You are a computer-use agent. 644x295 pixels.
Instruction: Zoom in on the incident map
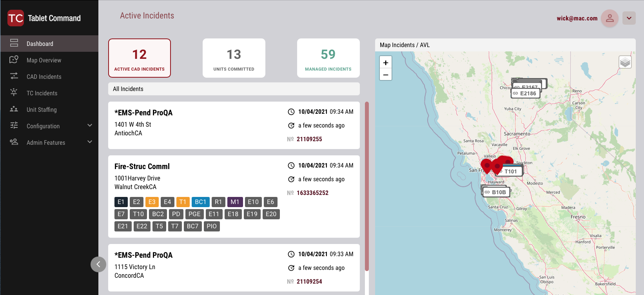click(386, 63)
